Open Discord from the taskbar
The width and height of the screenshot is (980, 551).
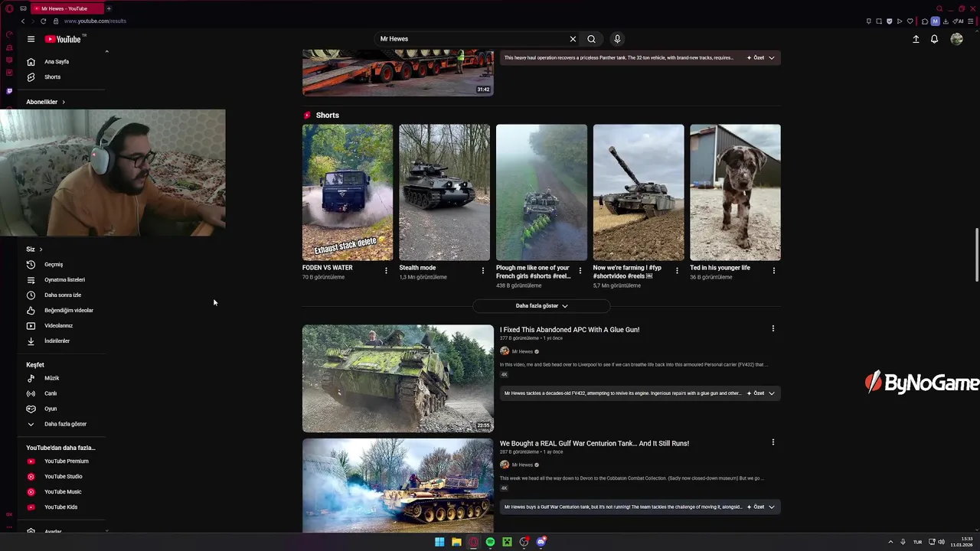point(541,542)
